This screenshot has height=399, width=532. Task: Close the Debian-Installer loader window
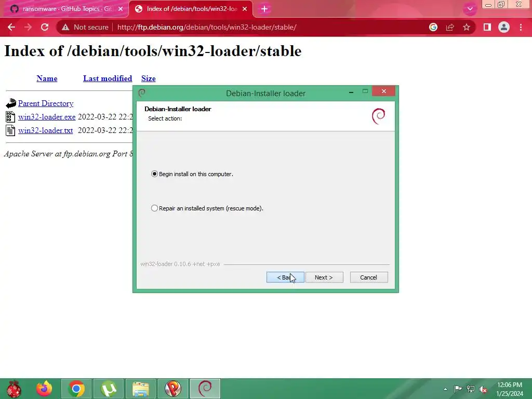pos(384,91)
